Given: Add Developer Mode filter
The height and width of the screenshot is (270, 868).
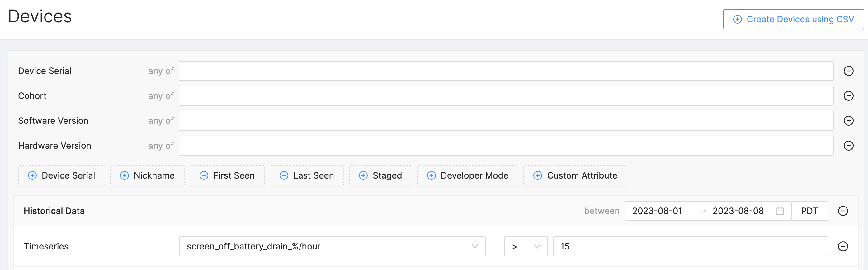Looking at the screenshot, I should [467, 176].
